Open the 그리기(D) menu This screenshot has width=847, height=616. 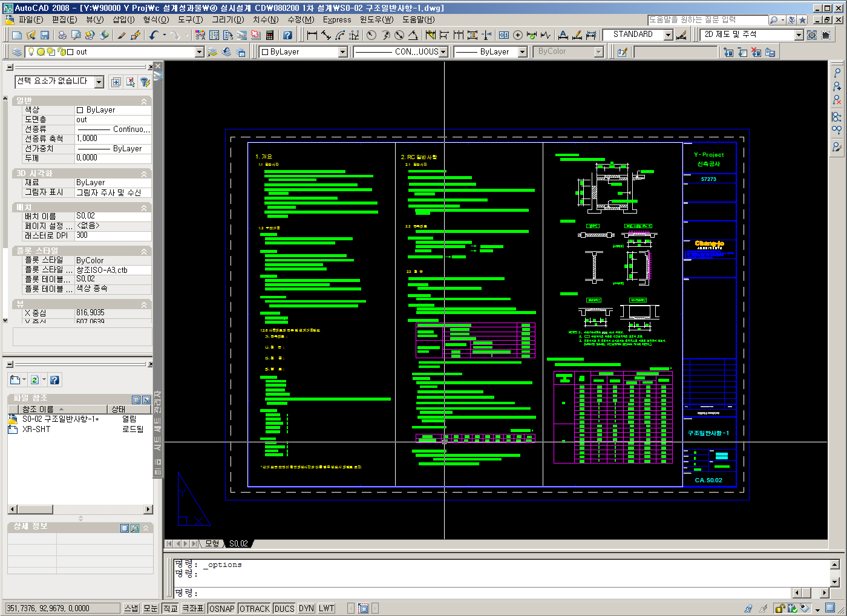[227, 19]
